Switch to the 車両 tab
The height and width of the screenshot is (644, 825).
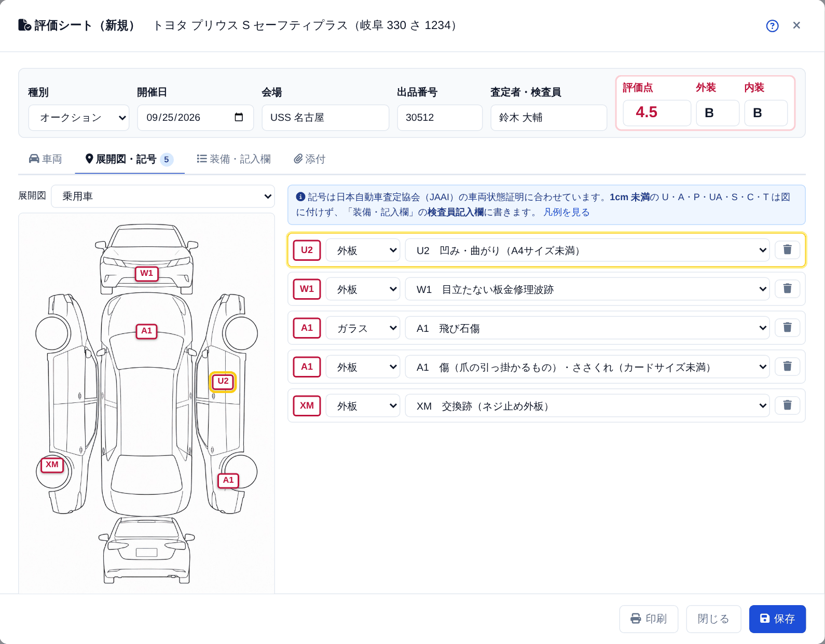[x=46, y=159]
